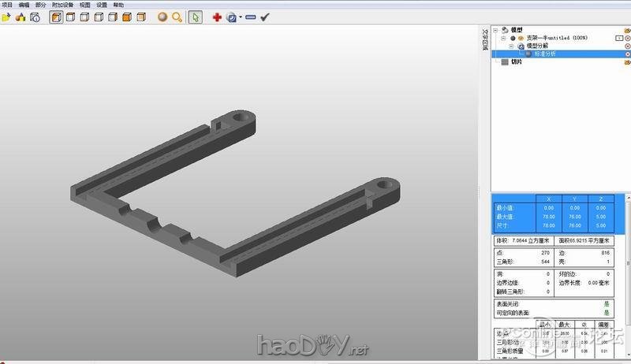Screen dimensions: 631x364
Task: Click the info panel vertical scrollbar
Action: click(x=627, y=260)
